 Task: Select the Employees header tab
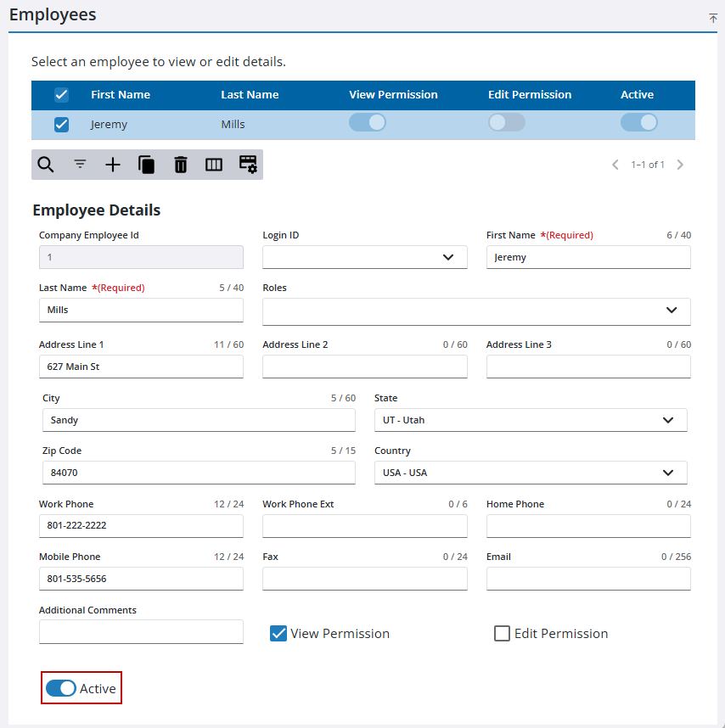click(x=53, y=14)
